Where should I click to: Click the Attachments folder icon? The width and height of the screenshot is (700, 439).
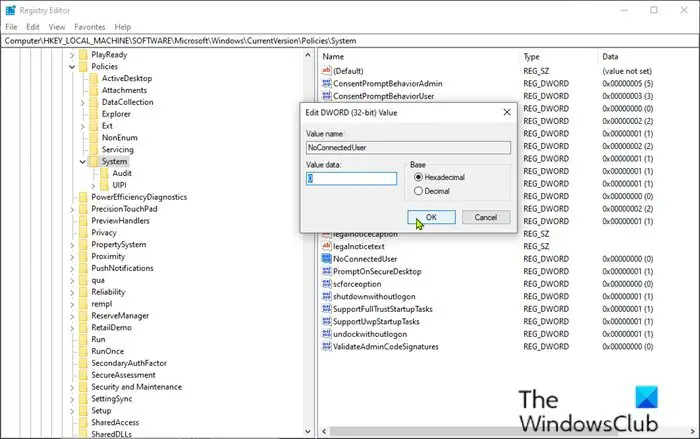click(x=93, y=90)
